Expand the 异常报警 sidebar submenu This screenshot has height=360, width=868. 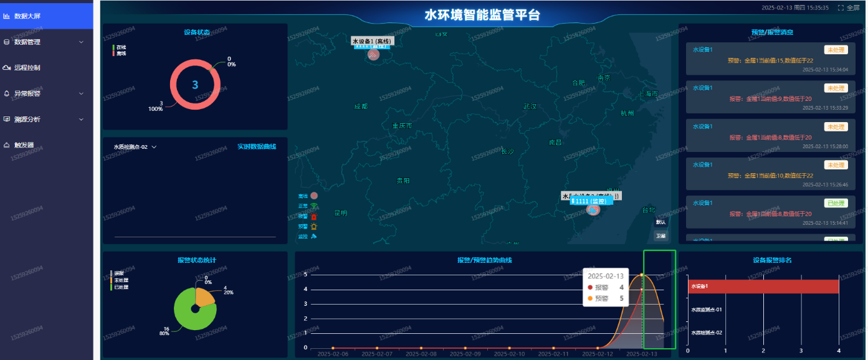81,93
